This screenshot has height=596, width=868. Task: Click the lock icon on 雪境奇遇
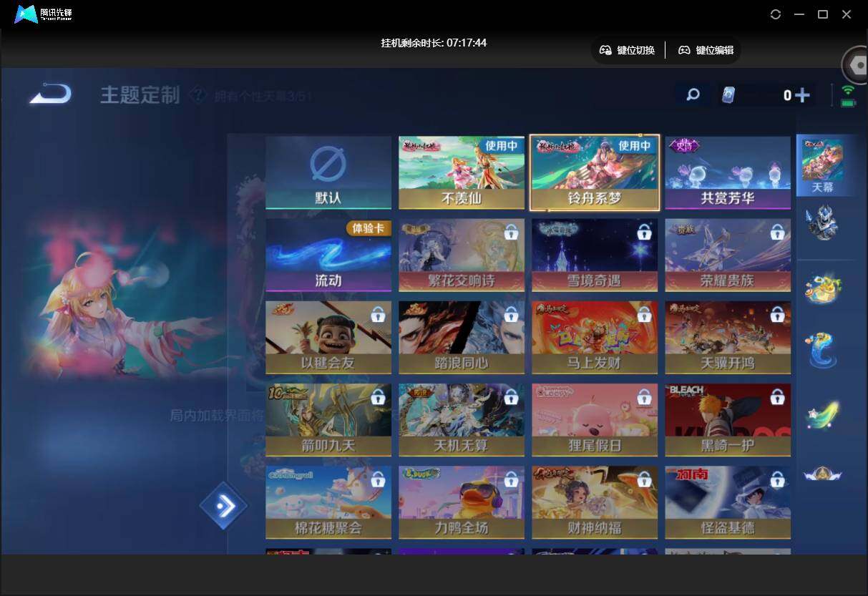click(644, 232)
